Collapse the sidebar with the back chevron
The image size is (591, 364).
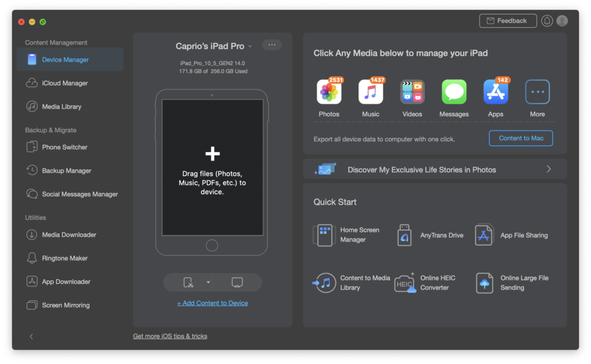31,336
